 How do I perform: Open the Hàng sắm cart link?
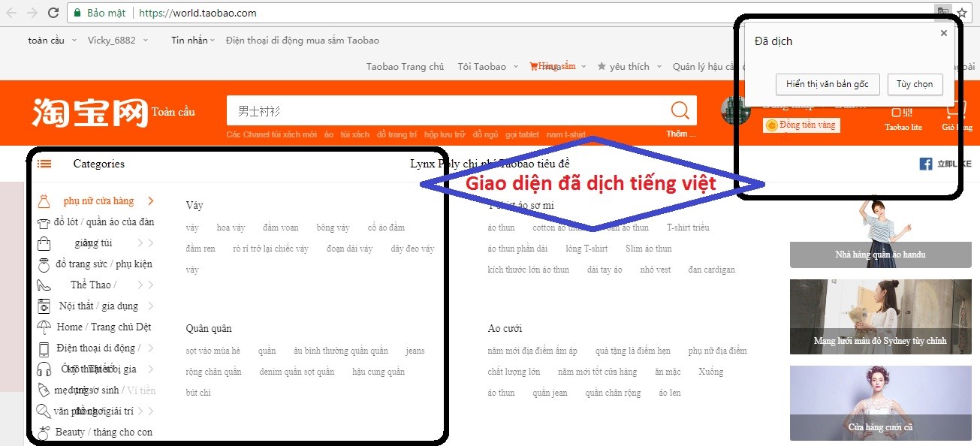pyautogui.click(x=553, y=66)
